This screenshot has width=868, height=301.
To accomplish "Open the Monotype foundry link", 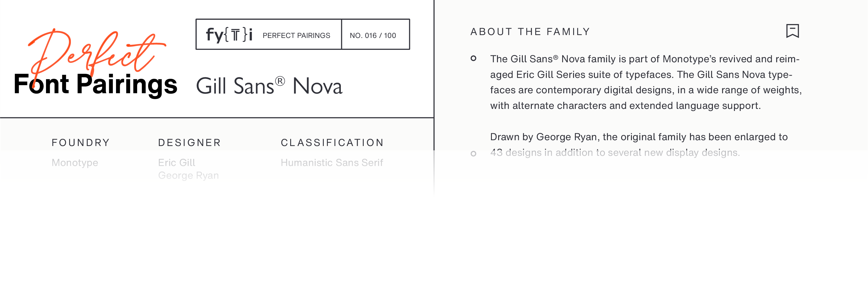I will pos(75,163).
